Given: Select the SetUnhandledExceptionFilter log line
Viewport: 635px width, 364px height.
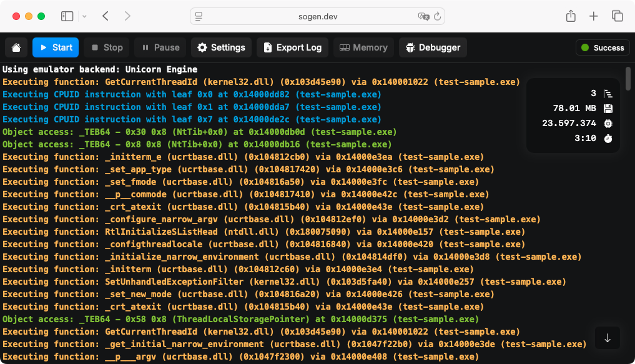Looking at the screenshot, I should [284, 282].
